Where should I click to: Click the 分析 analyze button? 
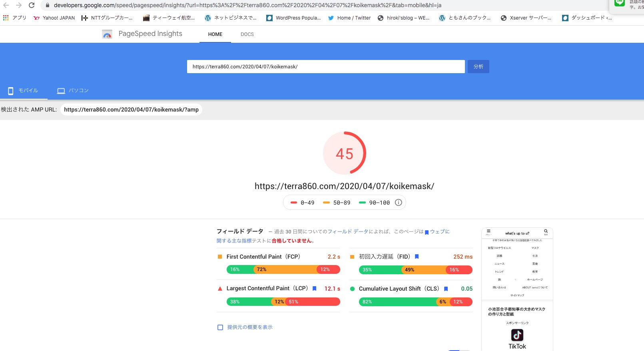(x=479, y=67)
